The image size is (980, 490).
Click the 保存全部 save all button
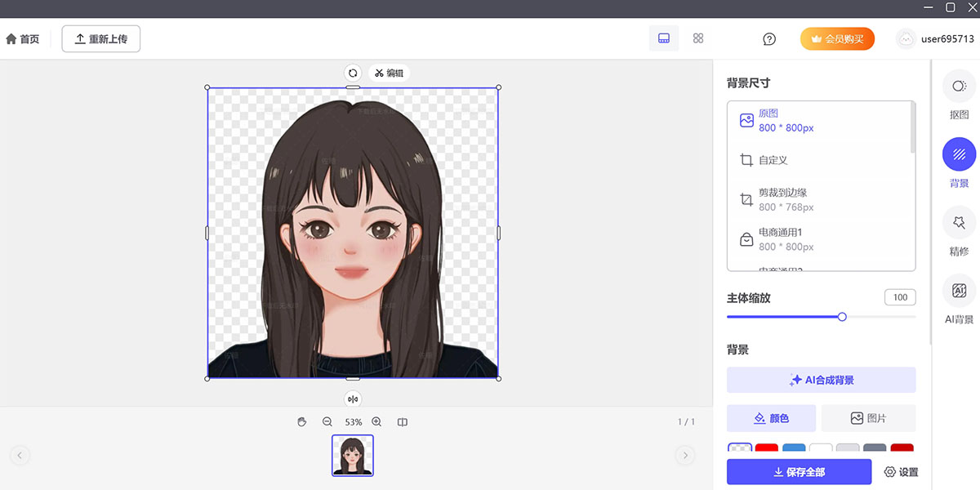pos(799,472)
